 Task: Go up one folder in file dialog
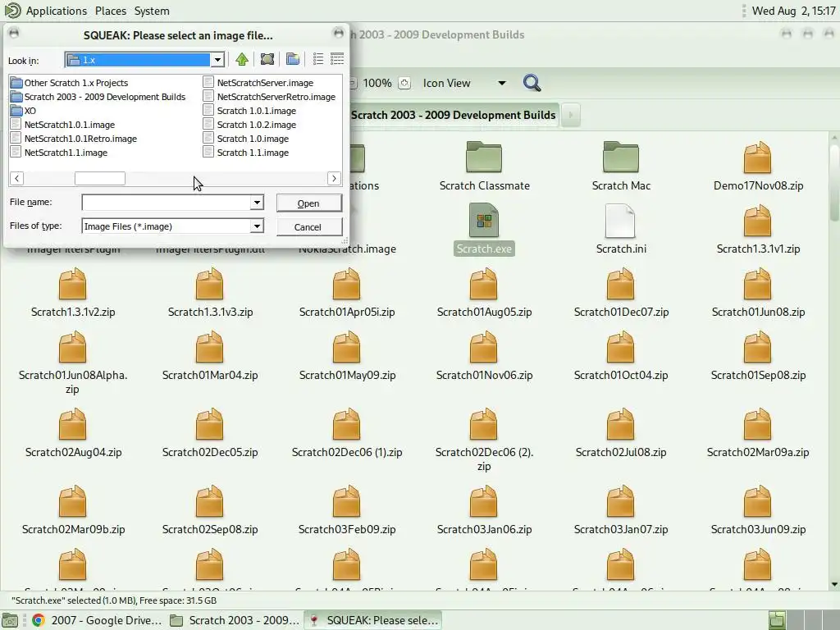pyautogui.click(x=242, y=59)
